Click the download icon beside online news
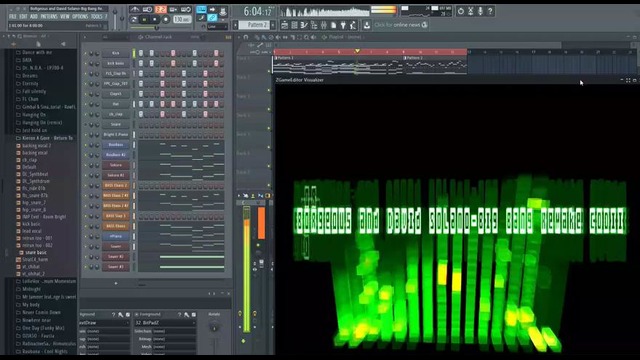The image size is (640, 360). coord(367,25)
